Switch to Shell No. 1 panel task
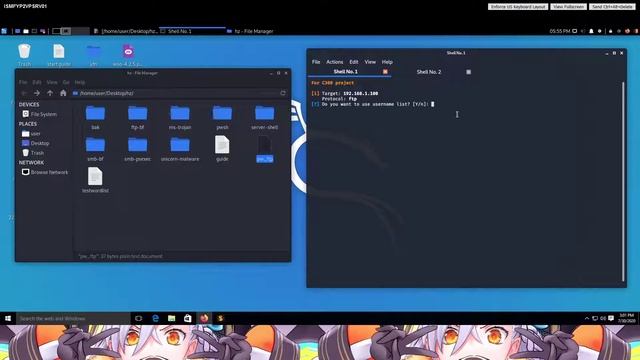This screenshot has width=640, height=360. point(192,31)
